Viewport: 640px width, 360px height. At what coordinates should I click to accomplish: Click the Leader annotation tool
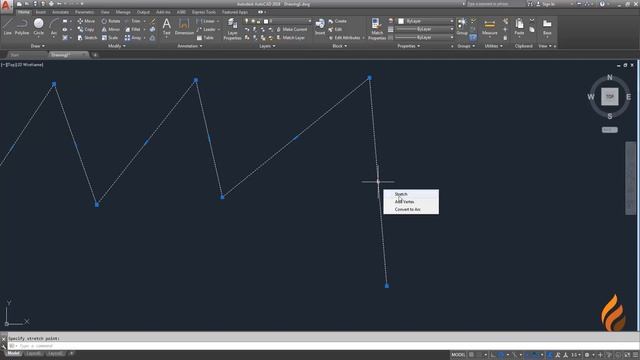(x=207, y=29)
